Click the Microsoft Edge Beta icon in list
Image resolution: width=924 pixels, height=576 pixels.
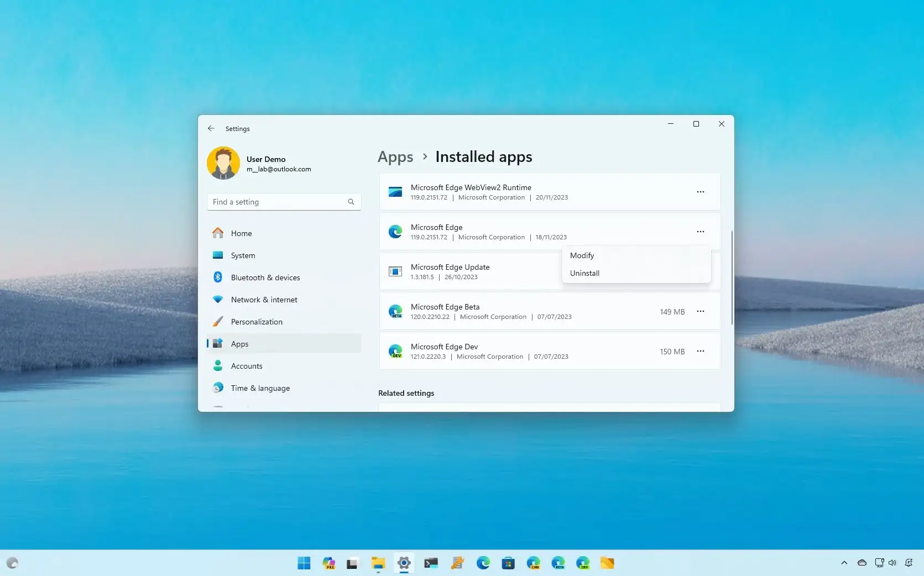pyautogui.click(x=395, y=311)
